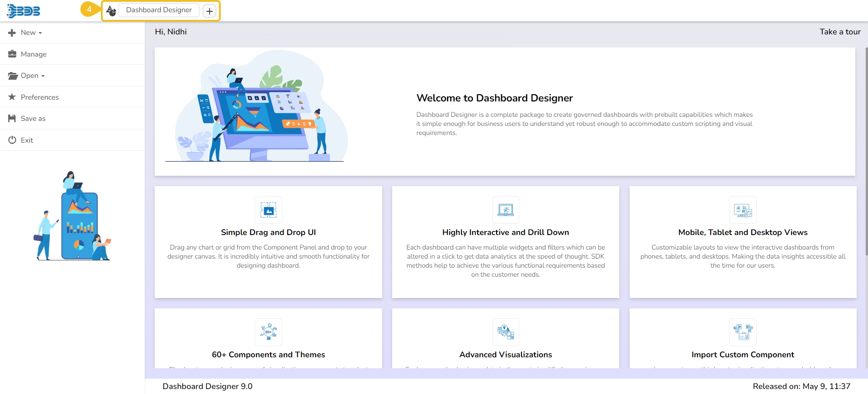
Task: Click the BDB logo icon
Action: click(x=24, y=11)
